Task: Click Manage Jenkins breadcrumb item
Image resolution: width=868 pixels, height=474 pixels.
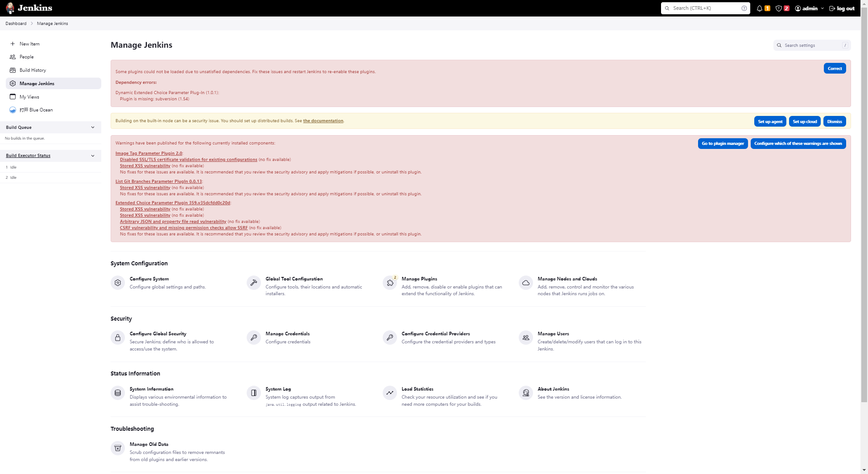Action: [53, 23]
